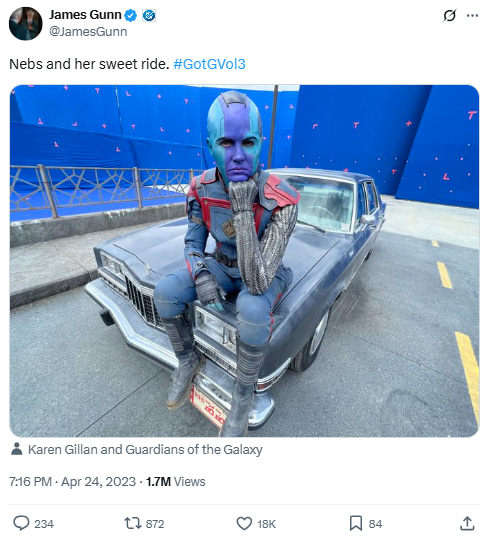Click the 234 replies count
The image size is (492, 537).
(44, 524)
